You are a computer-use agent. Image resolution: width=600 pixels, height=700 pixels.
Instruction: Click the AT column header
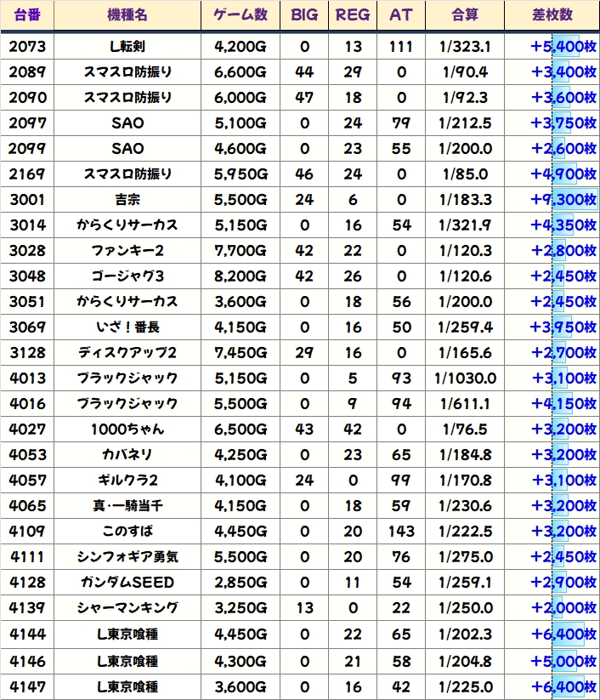401,15
